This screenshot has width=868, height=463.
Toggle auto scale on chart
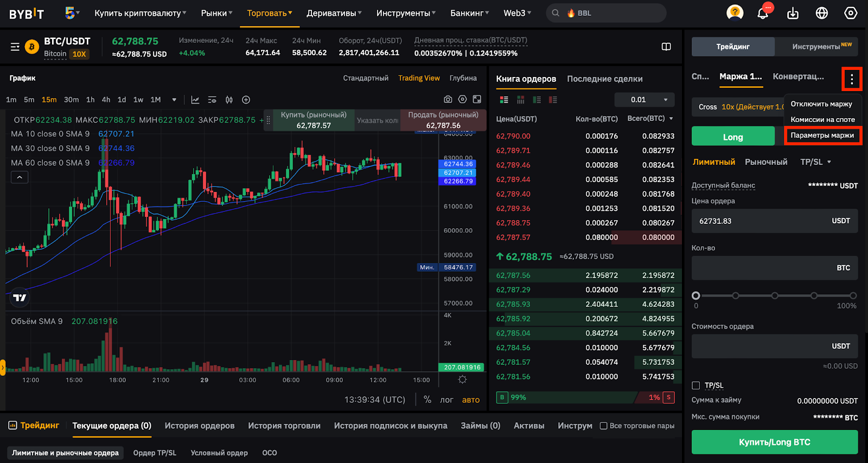471,400
